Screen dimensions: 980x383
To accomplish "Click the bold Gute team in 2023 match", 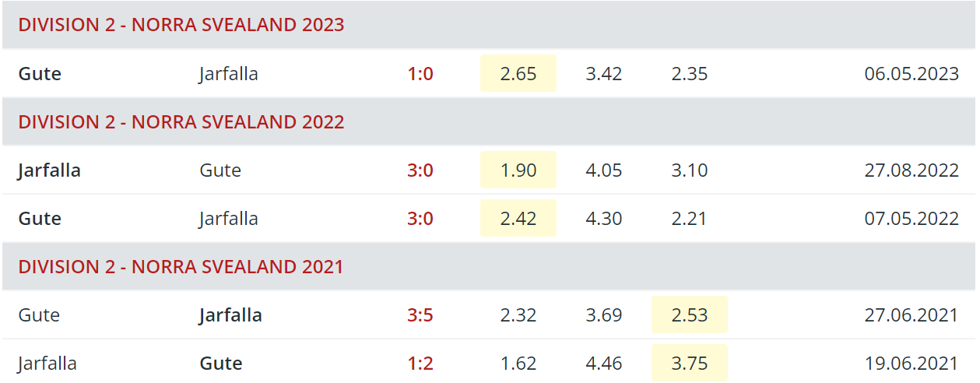I will pos(40,74).
